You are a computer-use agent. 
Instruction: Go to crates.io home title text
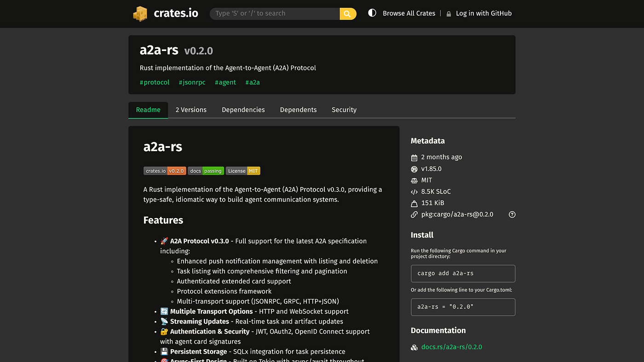click(176, 13)
